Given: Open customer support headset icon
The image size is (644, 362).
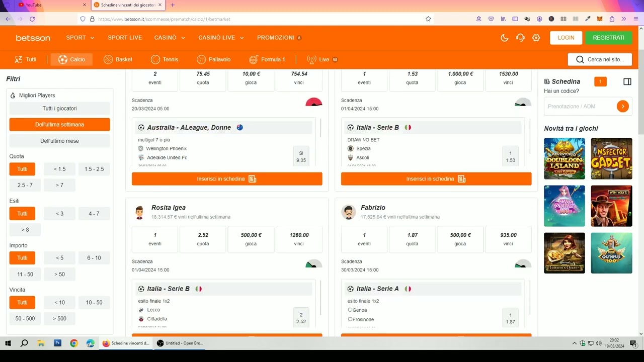Looking at the screenshot, I should pyautogui.click(x=520, y=38).
